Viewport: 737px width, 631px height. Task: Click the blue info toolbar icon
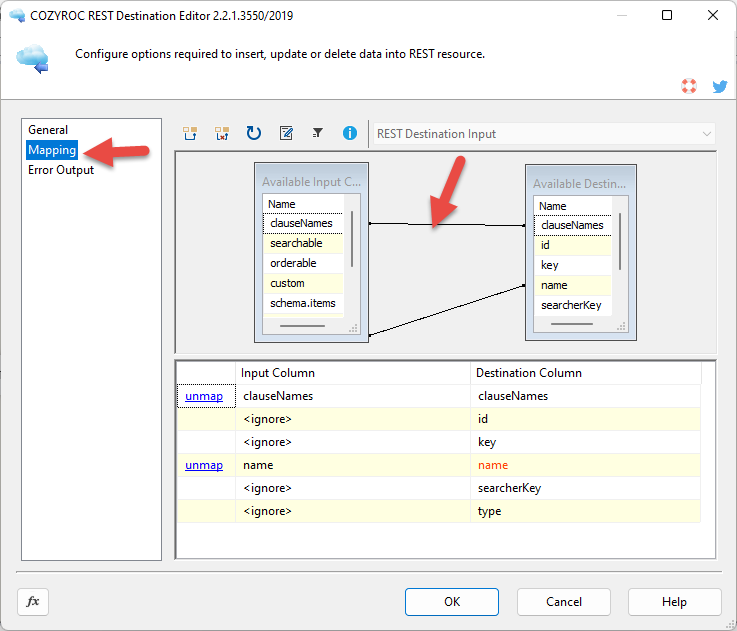[350, 134]
